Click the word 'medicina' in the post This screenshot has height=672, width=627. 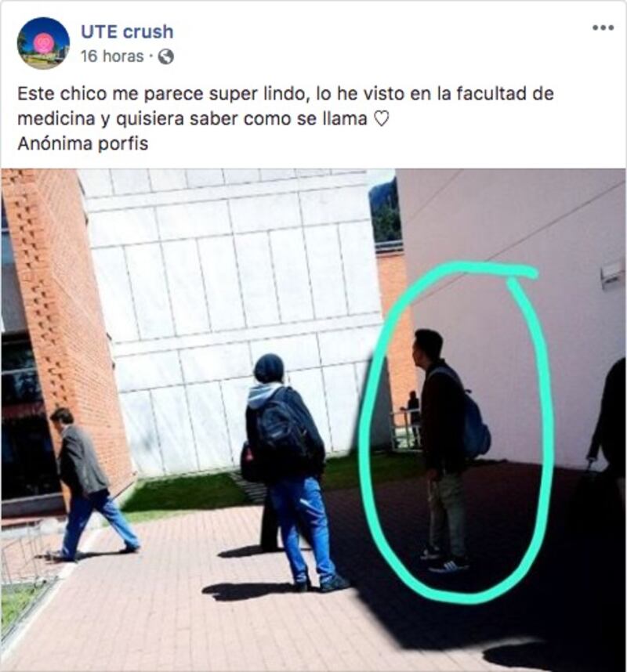pos(56,119)
